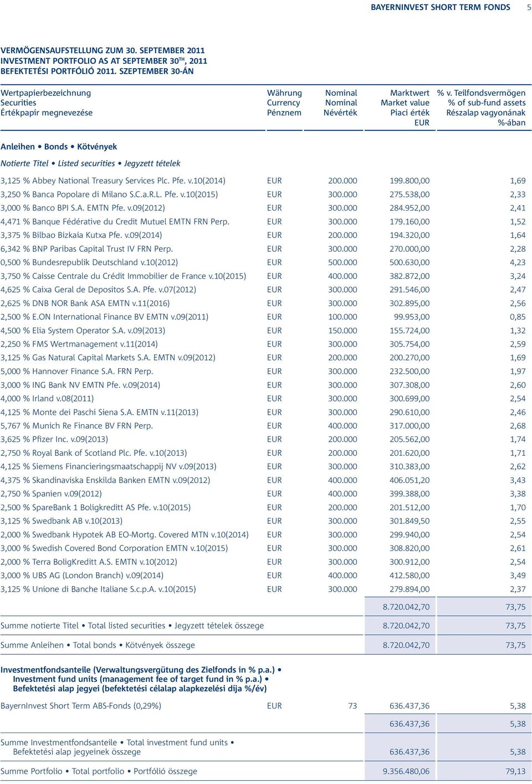Screen dimensions: 532x784
Task: Click the Swedish Covered Bond Corporation row
Action: point(263,548)
